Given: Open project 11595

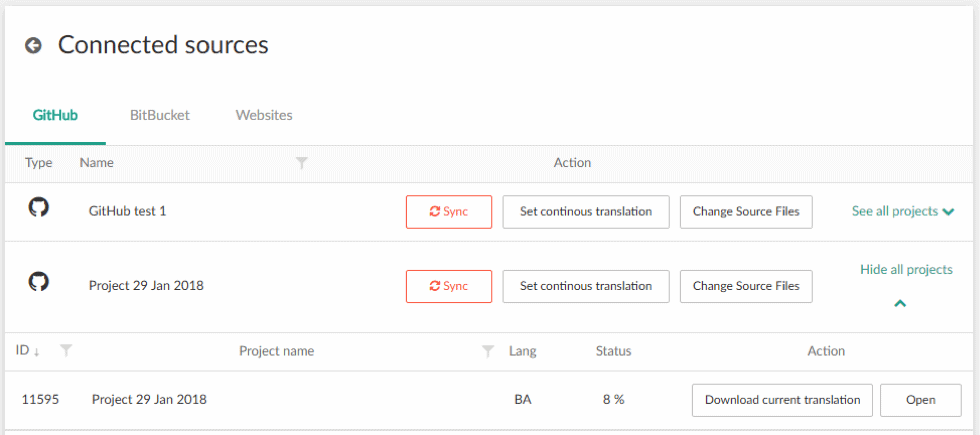Looking at the screenshot, I should click(921, 400).
